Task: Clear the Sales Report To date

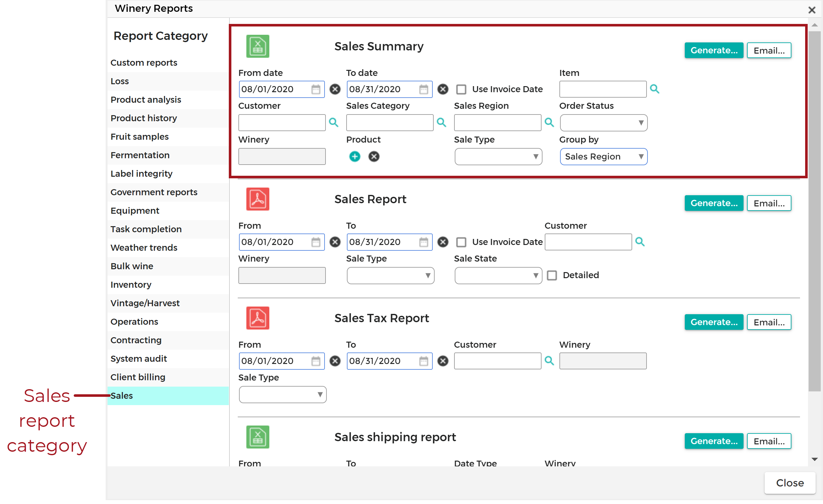Action: click(443, 242)
